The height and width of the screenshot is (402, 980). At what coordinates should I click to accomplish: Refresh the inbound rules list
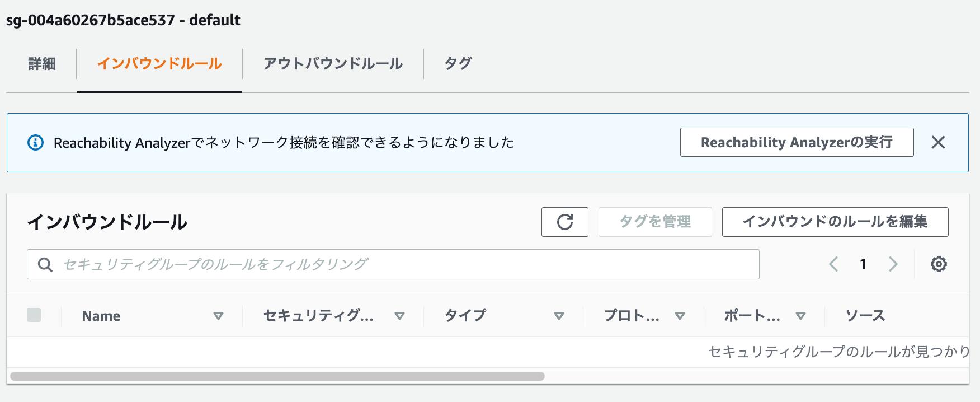[564, 222]
